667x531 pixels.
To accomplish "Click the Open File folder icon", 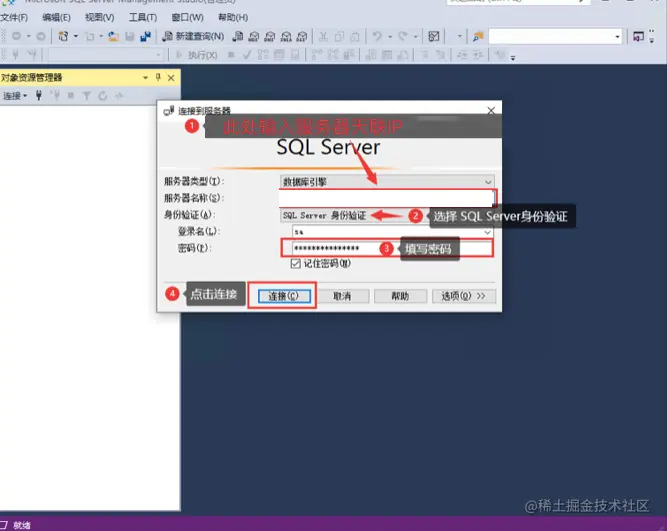I will 113,37.
